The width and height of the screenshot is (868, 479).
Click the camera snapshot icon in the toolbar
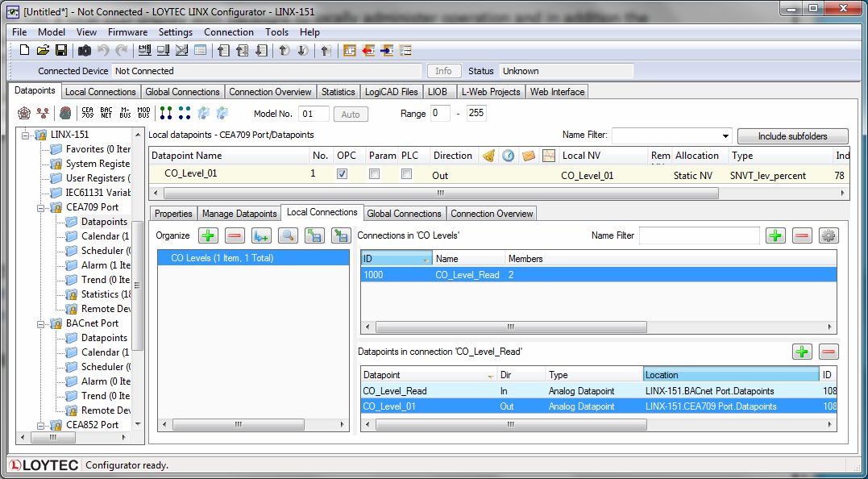point(84,50)
